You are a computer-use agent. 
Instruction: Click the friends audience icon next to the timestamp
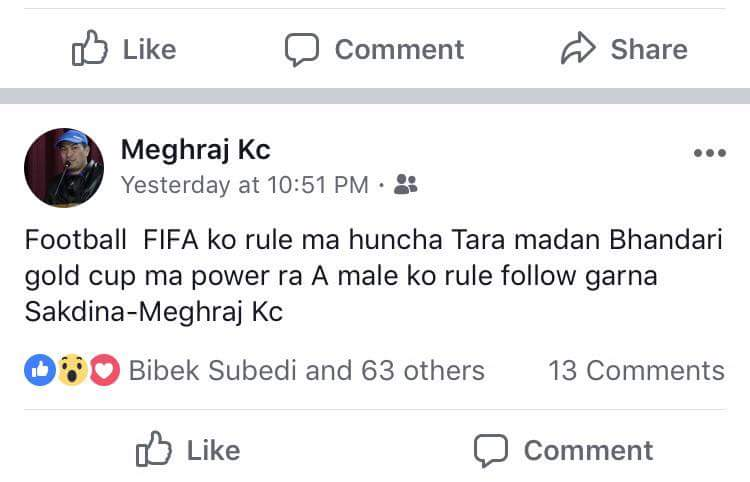click(x=406, y=184)
